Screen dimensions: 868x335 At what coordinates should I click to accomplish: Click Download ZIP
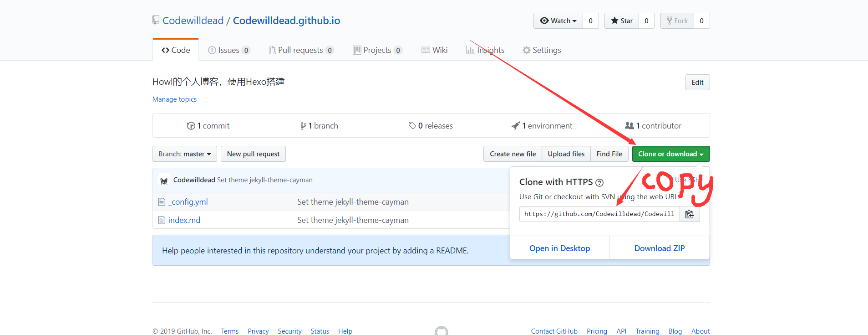point(660,248)
